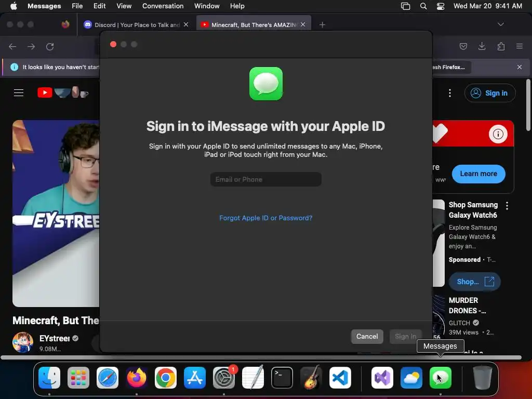532x399 pixels.
Task: Click the Email or Phone field
Action: click(265, 179)
